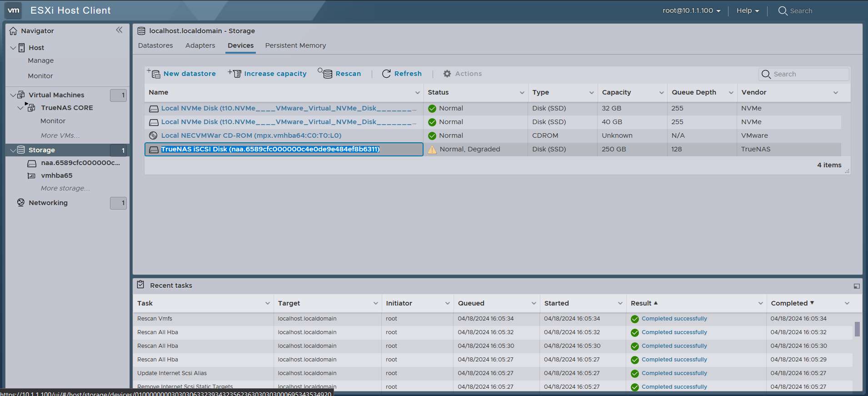Click the Rescan icon

(x=325, y=73)
